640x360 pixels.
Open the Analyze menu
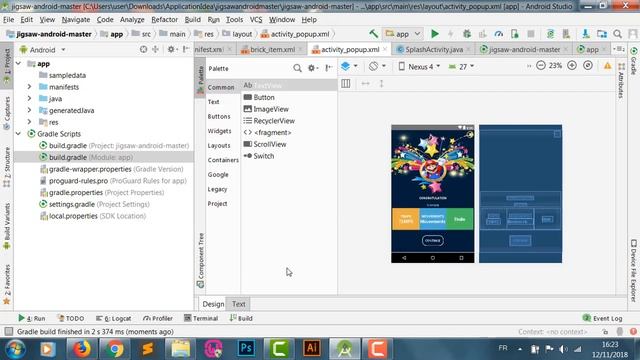[132, 20]
